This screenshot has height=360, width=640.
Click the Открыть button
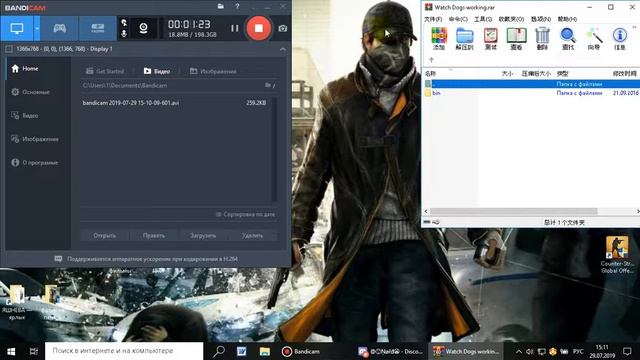click(105, 236)
